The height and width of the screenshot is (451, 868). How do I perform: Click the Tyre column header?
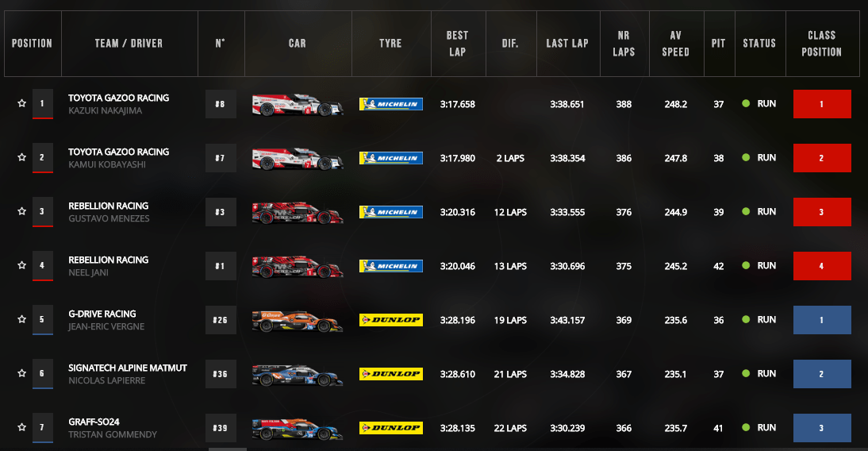391,43
